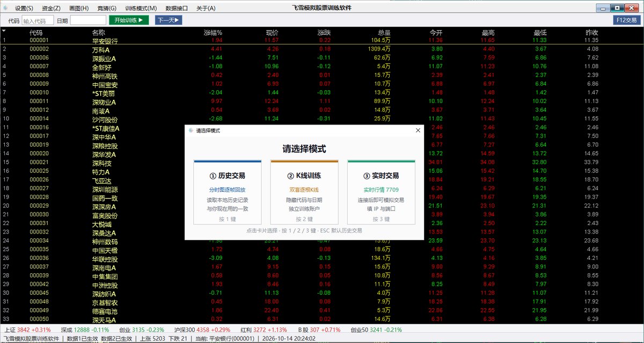The image size is (644, 343).
Task: Click the green 开始训练 button
Action: pos(128,20)
